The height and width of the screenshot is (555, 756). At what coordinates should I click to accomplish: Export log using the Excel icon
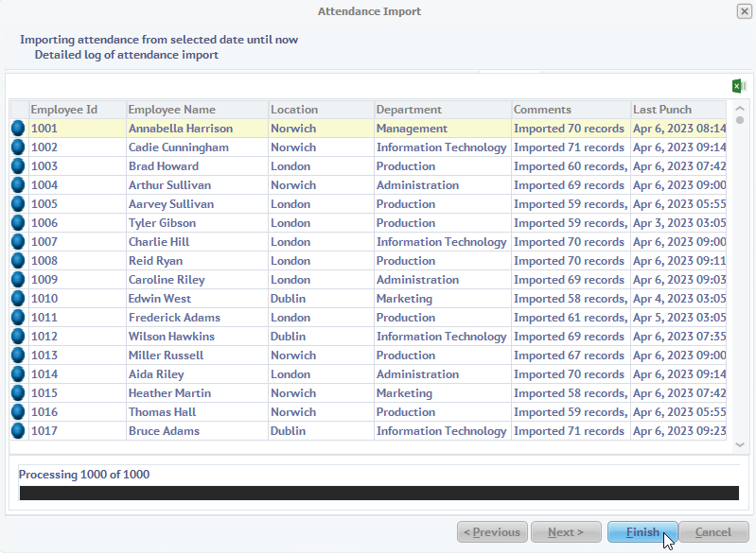click(x=739, y=86)
